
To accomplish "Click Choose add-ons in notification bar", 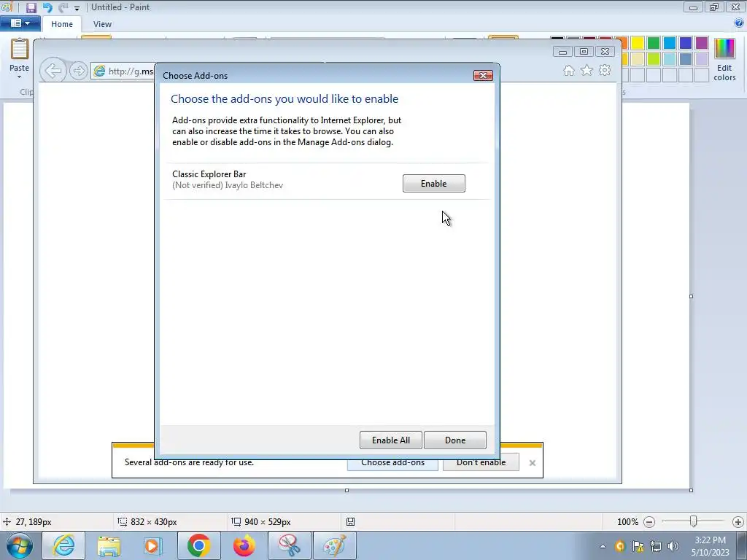I will tap(392, 464).
